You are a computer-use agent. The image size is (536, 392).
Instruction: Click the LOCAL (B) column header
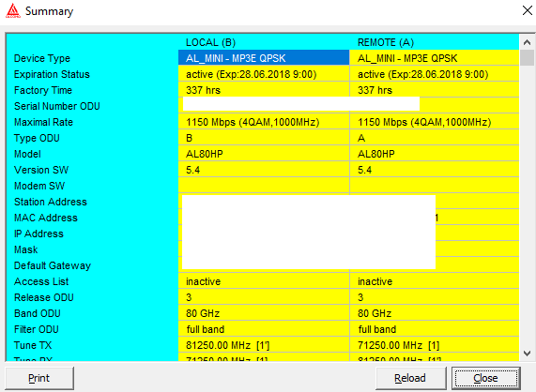click(210, 42)
